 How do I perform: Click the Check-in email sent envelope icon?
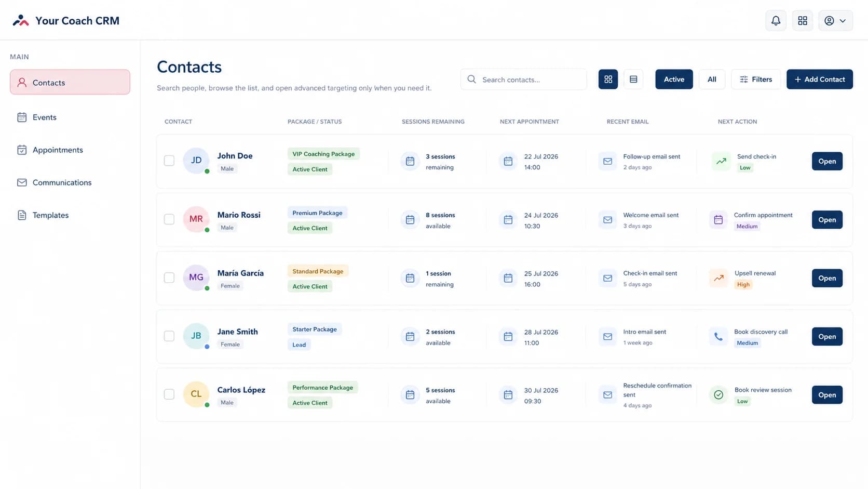607,279
